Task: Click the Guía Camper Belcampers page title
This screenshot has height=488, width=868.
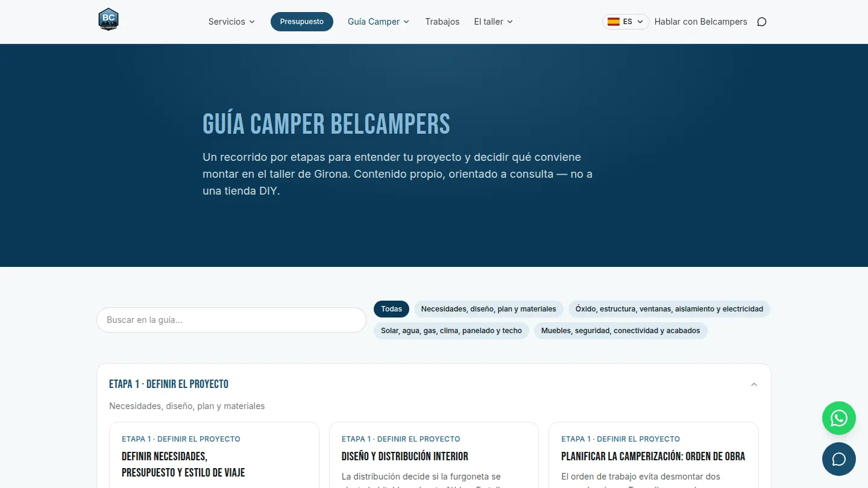Action: 326,124
